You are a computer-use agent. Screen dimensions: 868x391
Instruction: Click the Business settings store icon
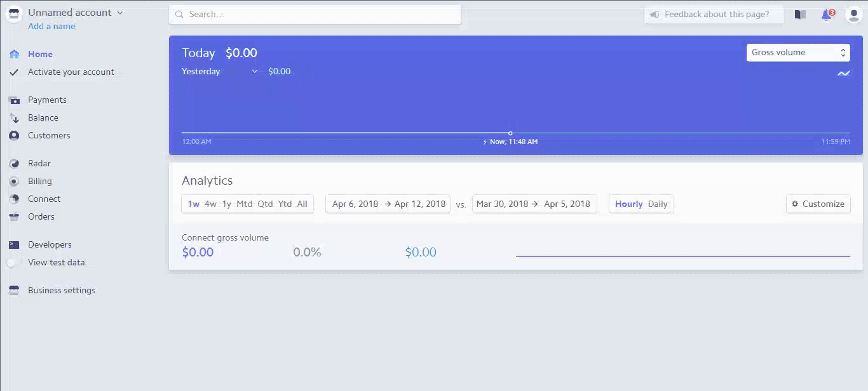(14, 291)
